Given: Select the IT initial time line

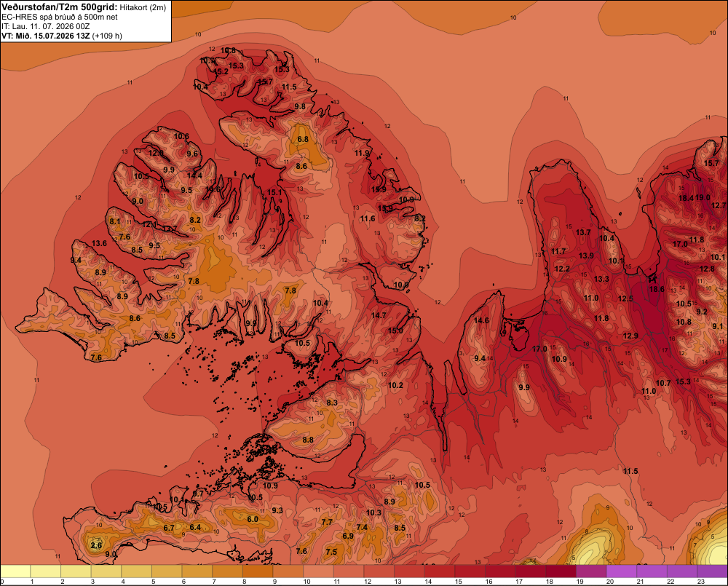Looking at the screenshot, I should tap(45, 26).
